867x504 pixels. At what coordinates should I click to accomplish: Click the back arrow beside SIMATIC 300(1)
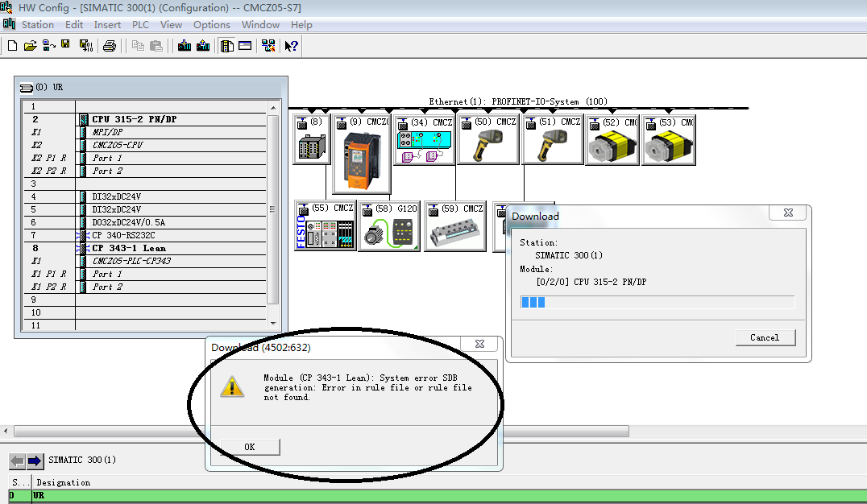pos(18,461)
